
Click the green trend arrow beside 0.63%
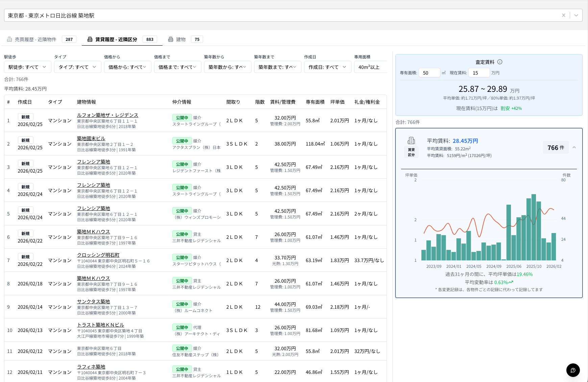511,282
